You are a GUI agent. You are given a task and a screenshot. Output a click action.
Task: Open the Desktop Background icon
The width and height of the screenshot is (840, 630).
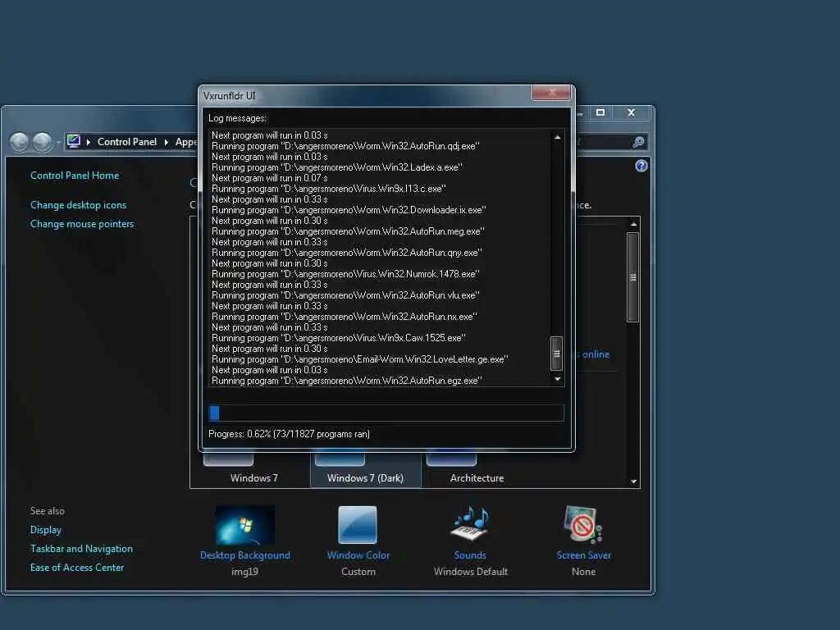tap(244, 524)
